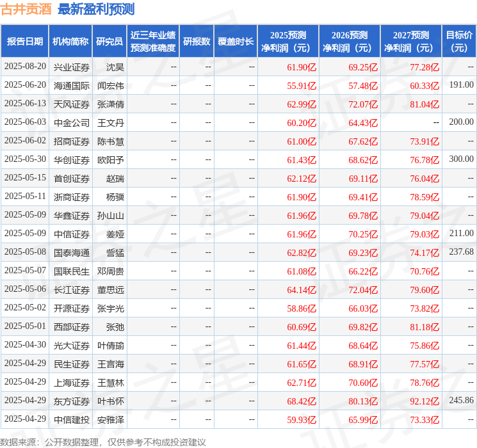Click the institution 华创证券
Screen dimensions: 477x448
72,160
